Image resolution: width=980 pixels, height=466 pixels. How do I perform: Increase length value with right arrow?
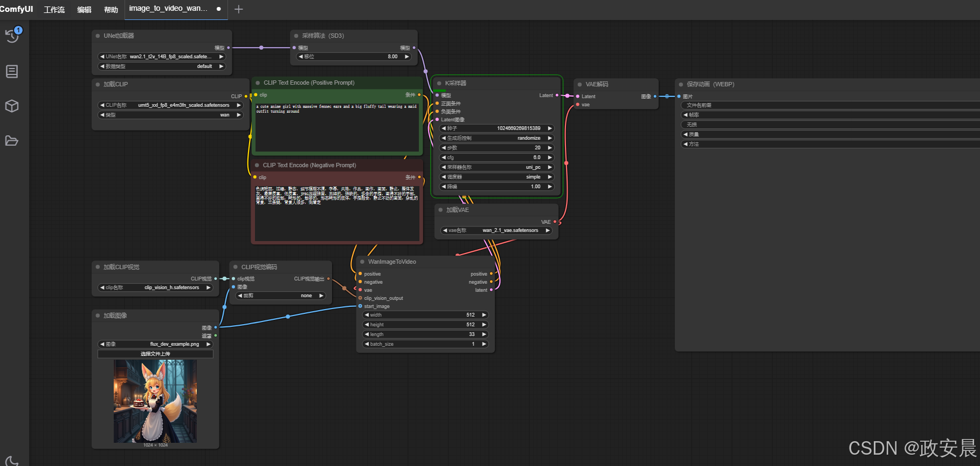tap(484, 334)
